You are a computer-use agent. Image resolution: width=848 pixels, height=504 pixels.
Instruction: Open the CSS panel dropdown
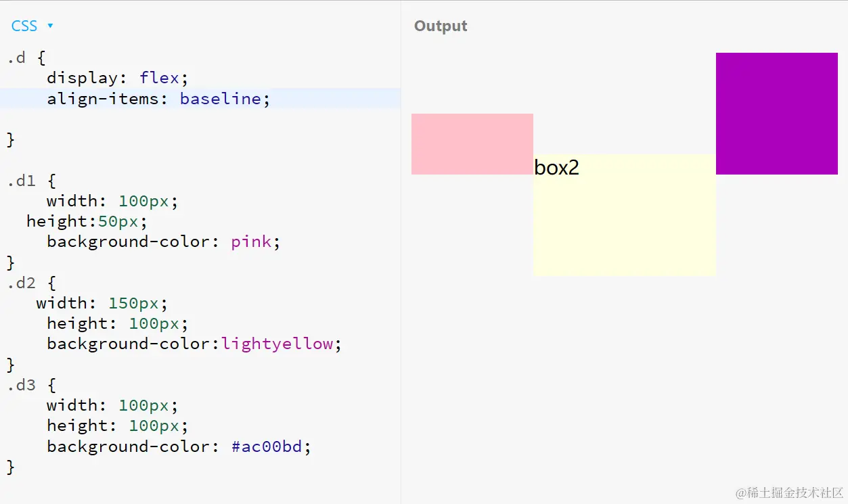[32, 26]
